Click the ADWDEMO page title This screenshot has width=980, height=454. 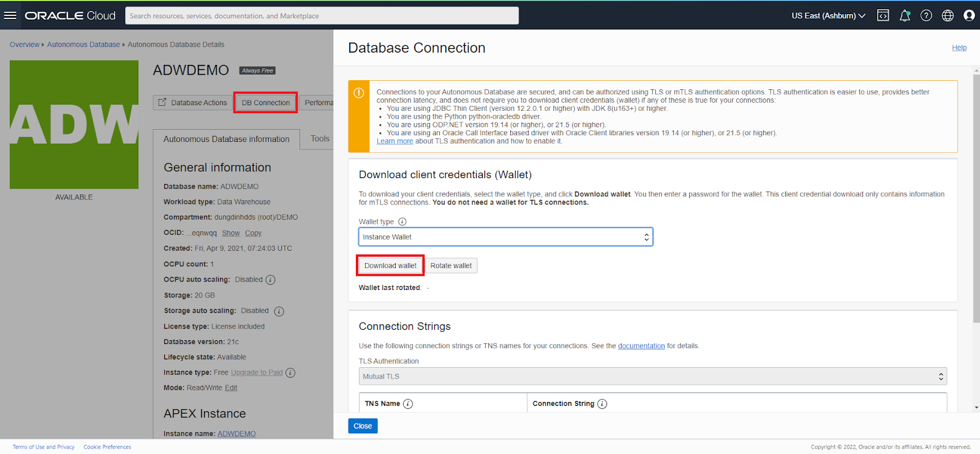191,70
